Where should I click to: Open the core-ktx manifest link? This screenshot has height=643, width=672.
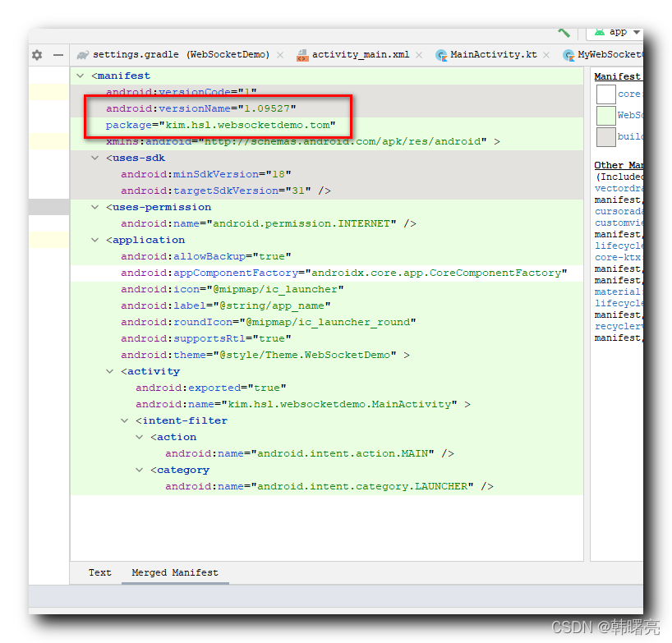[x=618, y=258]
